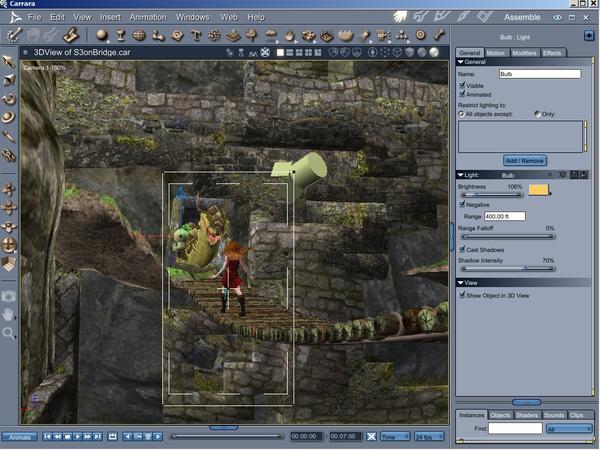Click the Add / Remove button

click(524, 161)
